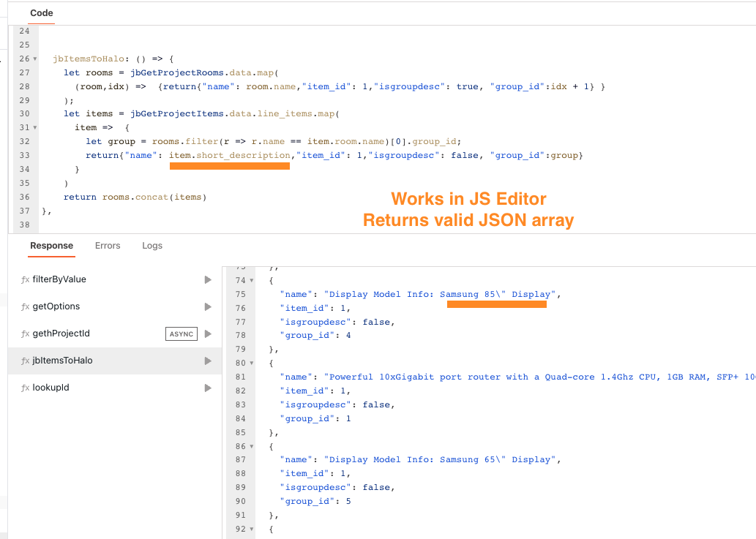This screenshot has height=539, width=756.
Task: Open the Errors tab
Action: [108, 246]
